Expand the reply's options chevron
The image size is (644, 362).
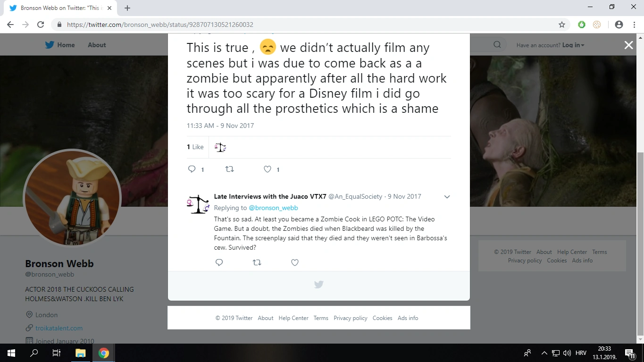coord(447,197)
